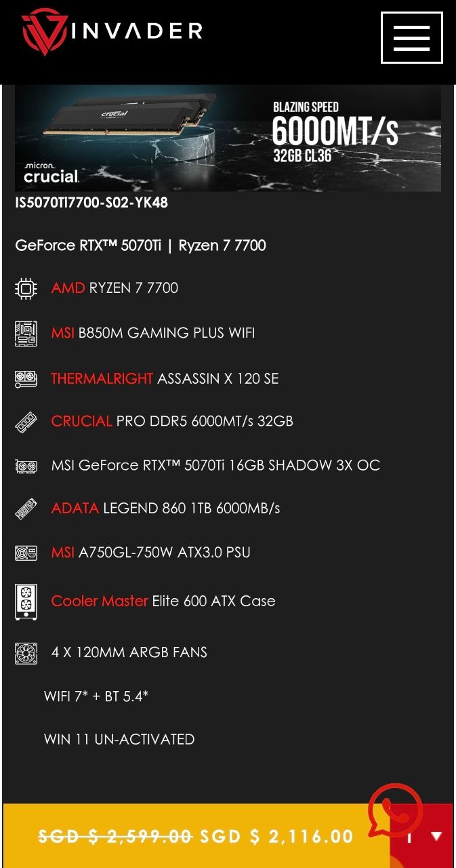456x868 pixels.
Task: Click the power supply icon
Action: (x=26, y=553)
